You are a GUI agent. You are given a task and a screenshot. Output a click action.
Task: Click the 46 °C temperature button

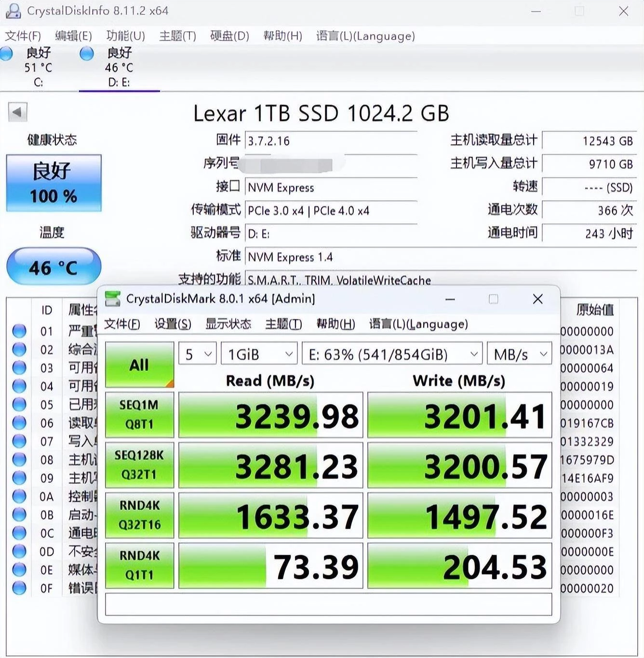tap(54, 267)
